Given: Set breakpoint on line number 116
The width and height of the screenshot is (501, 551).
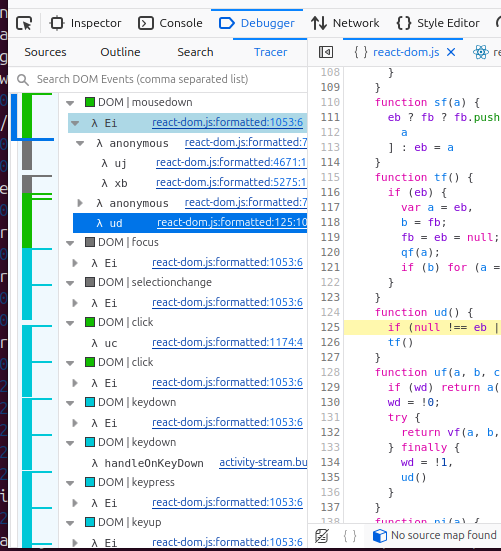Looking at the screenshot, I should (330, 192).
